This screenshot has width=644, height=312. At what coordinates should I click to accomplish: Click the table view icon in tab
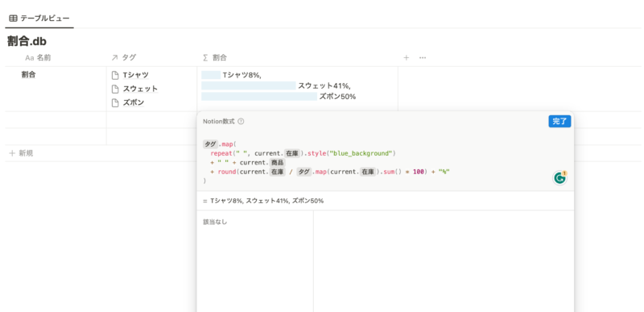13,18
